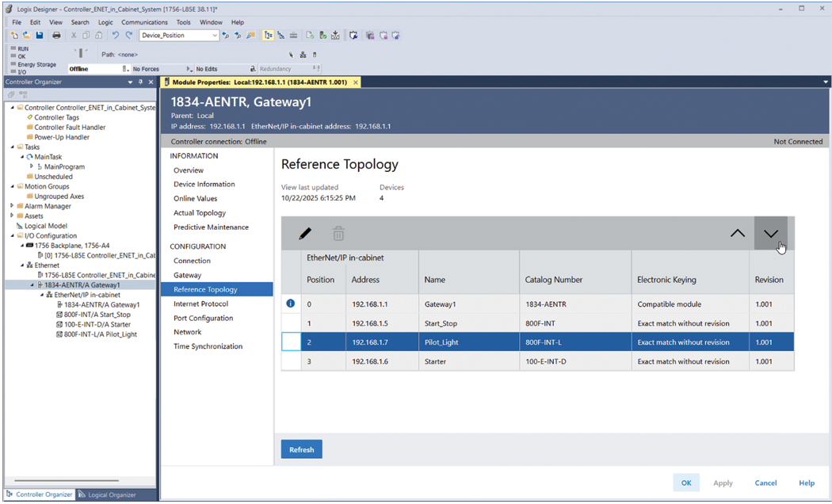Move selected device down with chevron
832x504 pixels.
click(771, 234)
